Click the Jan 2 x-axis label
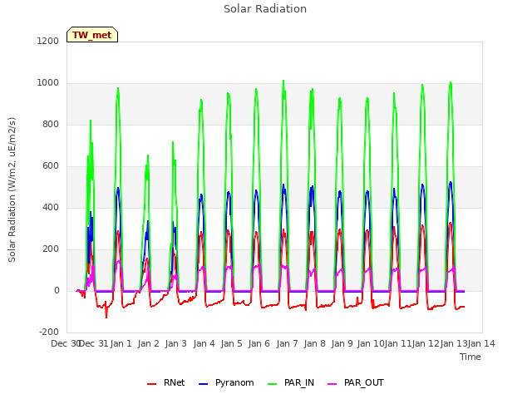 pyautogui.click(x=148, y=343)
